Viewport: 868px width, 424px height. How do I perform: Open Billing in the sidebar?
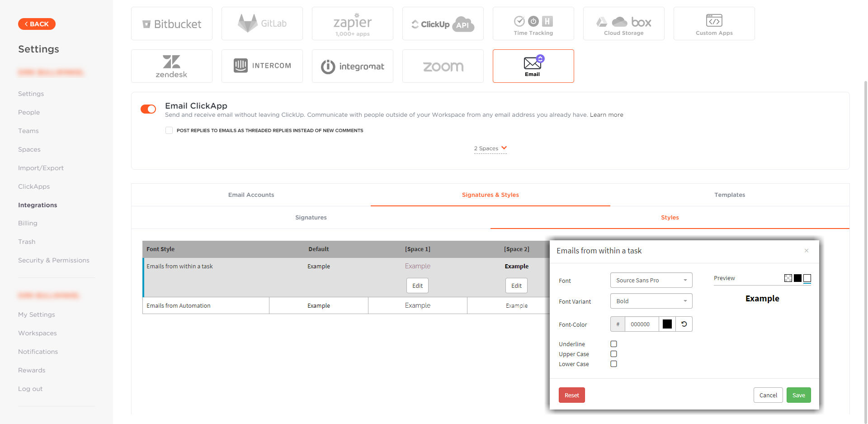pos(28,223)
